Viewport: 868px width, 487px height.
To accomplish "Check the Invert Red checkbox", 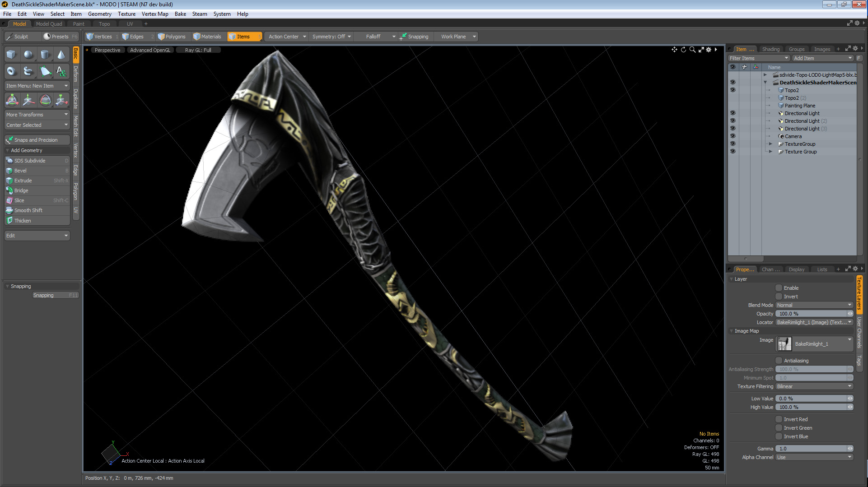I will (779, 419).
